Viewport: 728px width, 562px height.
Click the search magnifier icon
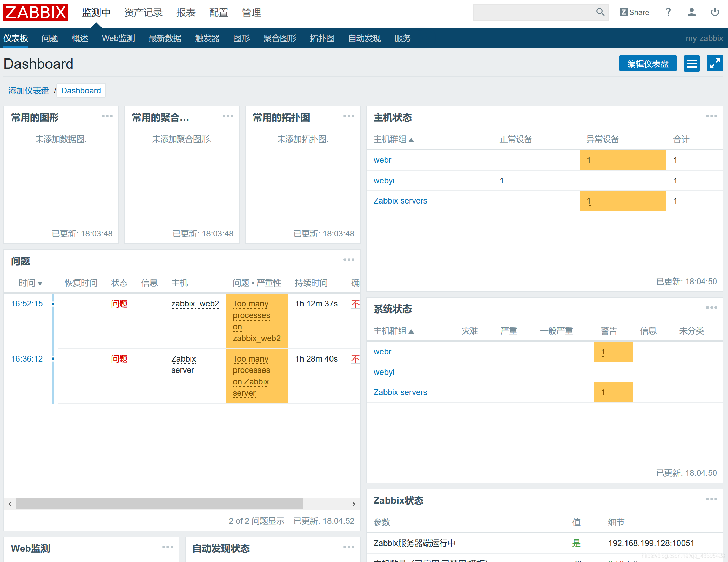pyautogui.click(x=600, y=12)
